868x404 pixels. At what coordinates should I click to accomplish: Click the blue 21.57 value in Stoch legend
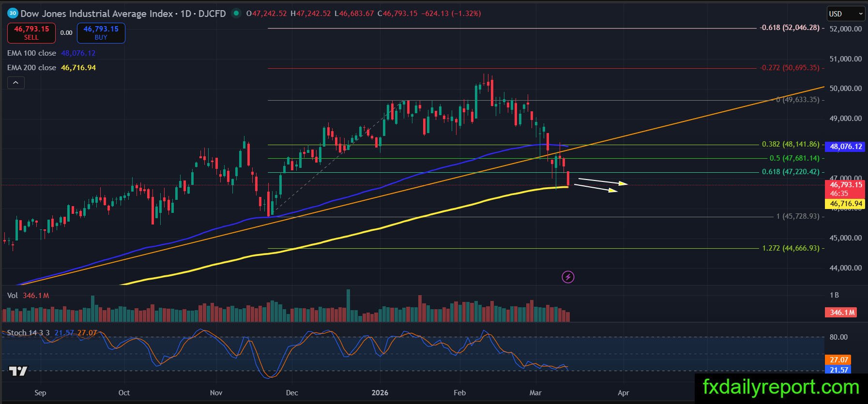coord(64,333)
